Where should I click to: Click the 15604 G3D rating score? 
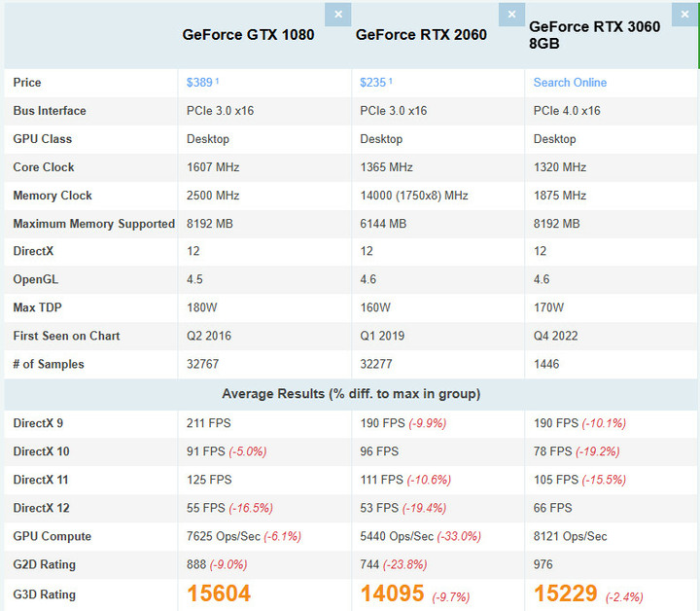pyautogui.click(x=219, y=594)
